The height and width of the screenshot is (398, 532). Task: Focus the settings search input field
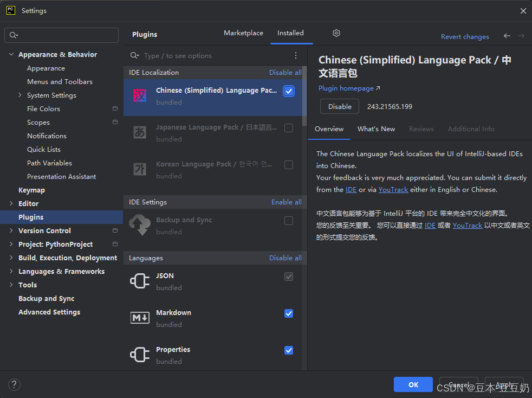[61, 35]
